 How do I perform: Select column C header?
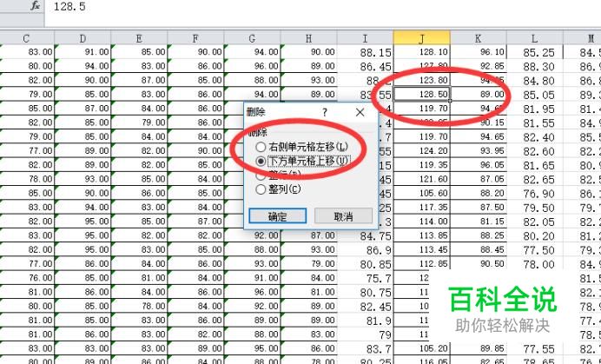pos(26,38)
